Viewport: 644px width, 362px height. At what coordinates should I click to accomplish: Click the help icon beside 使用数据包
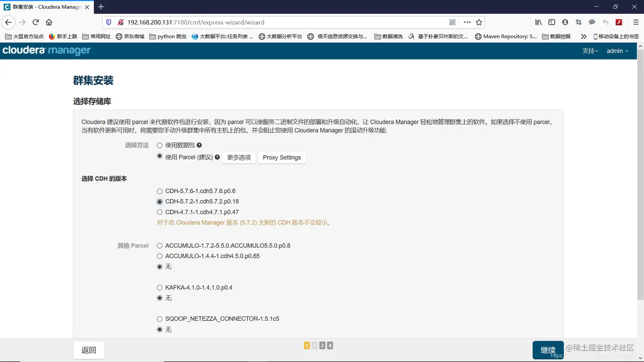click(199, 145)
